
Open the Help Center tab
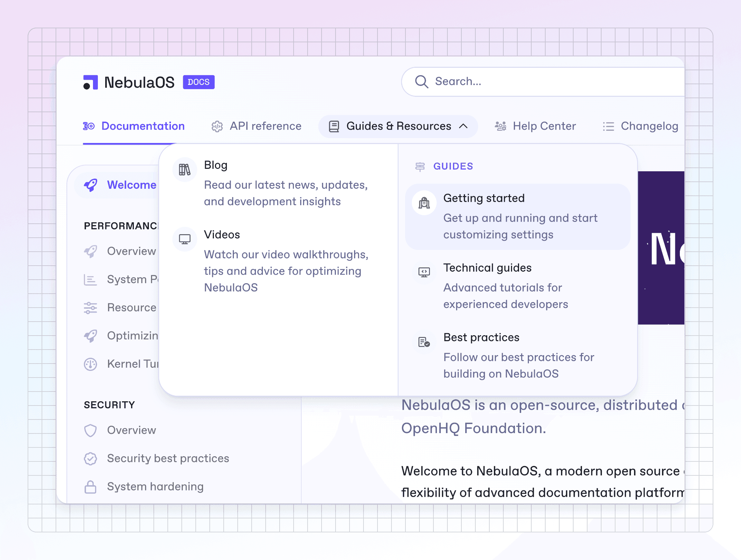point(535,126)
